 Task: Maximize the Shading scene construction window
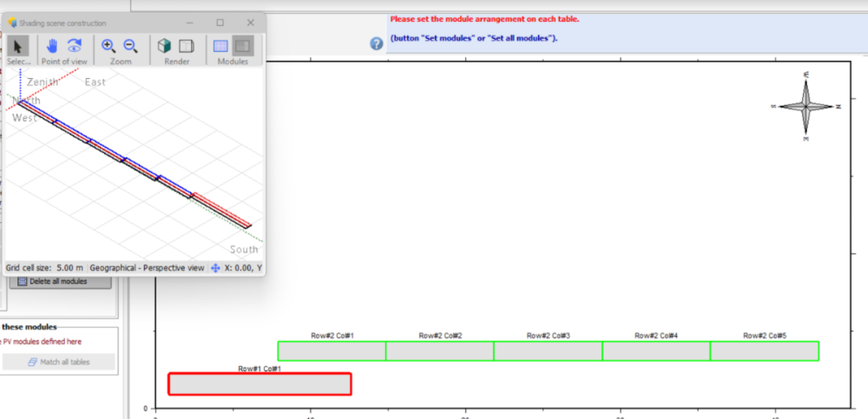220,23
